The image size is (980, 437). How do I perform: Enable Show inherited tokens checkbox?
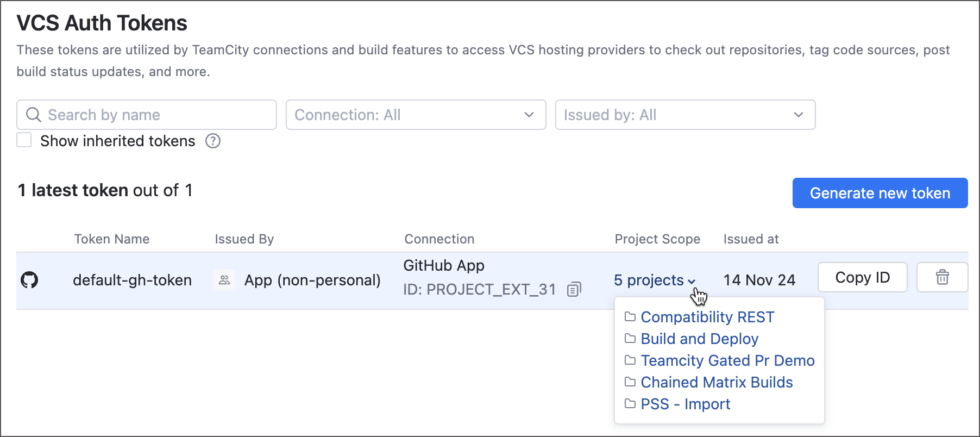pos(24,140)
